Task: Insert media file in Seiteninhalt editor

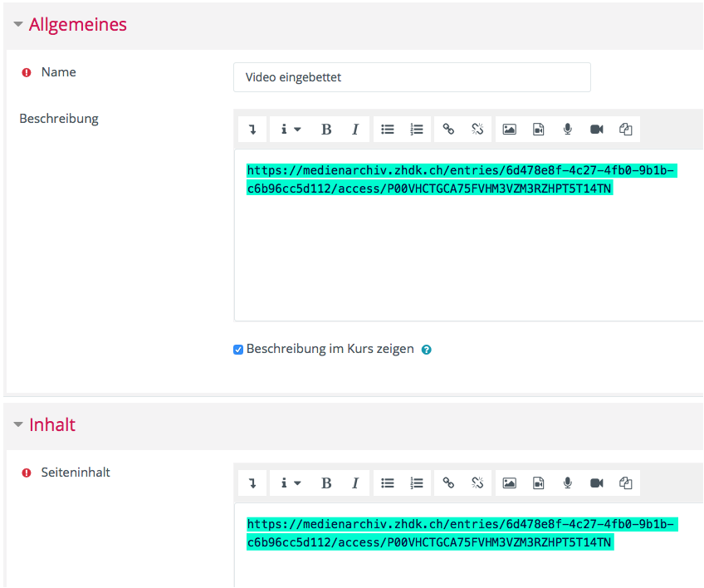Action: tap(539, 483)
